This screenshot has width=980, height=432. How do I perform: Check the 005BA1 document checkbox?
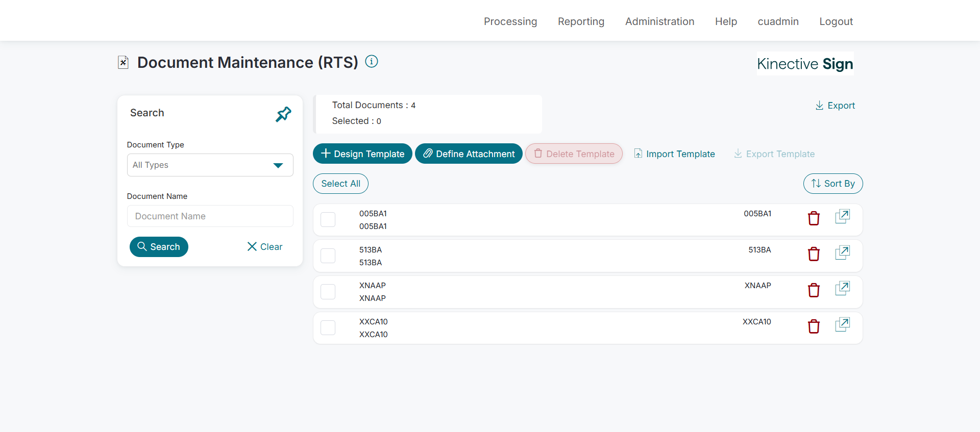tap(328, 220)
